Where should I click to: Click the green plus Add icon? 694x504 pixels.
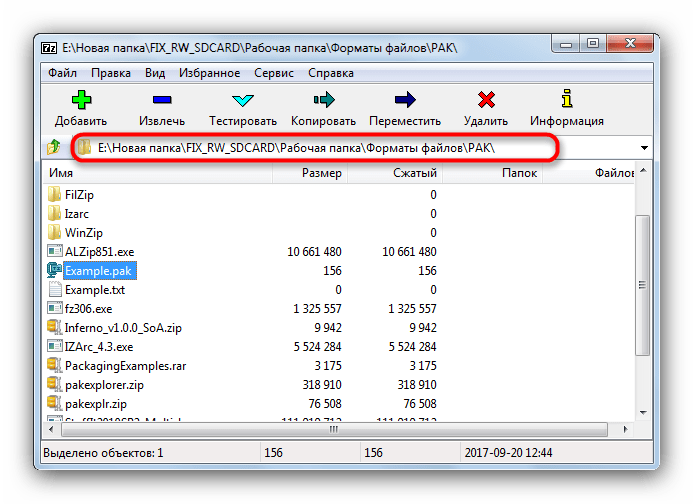81,99
